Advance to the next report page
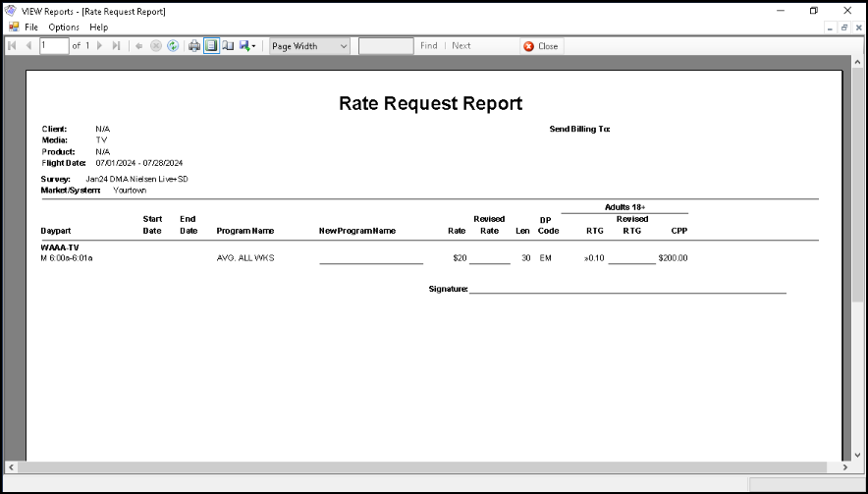 point(100,46)
